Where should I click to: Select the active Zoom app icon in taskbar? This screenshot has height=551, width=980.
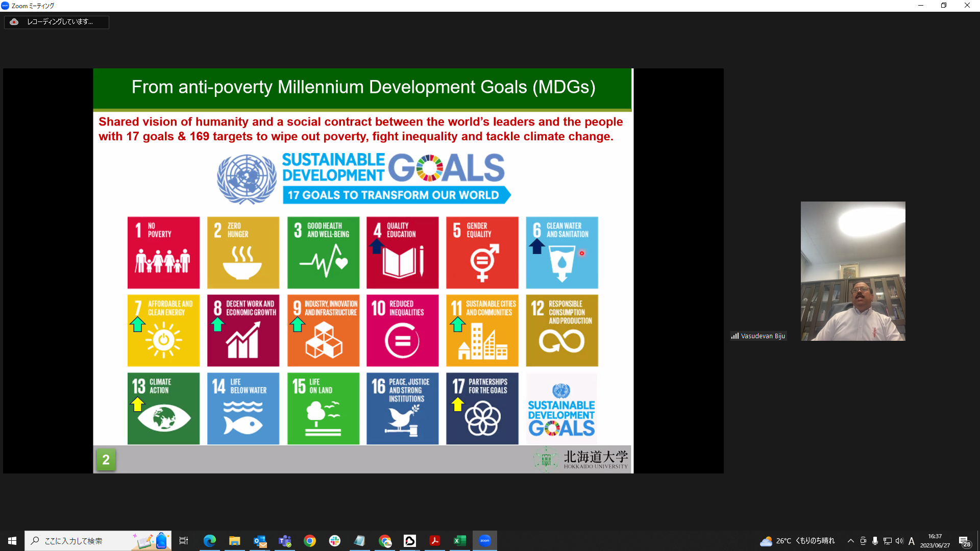point(485,541)
